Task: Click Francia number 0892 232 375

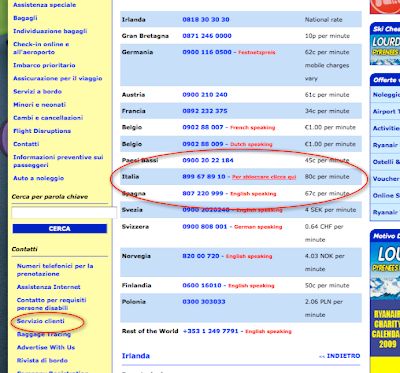Action: point(205,111)
